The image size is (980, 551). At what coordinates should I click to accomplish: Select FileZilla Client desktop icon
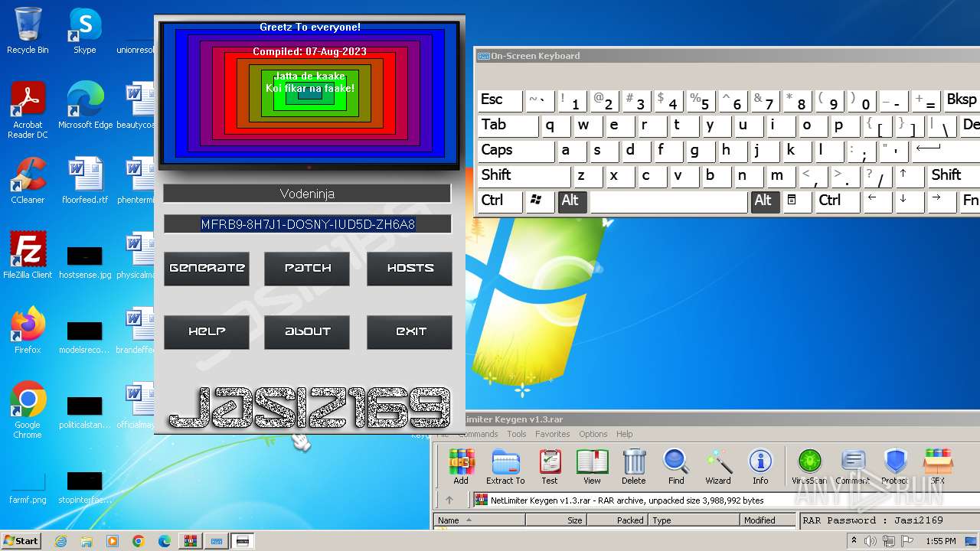click(x=28, y=256)
